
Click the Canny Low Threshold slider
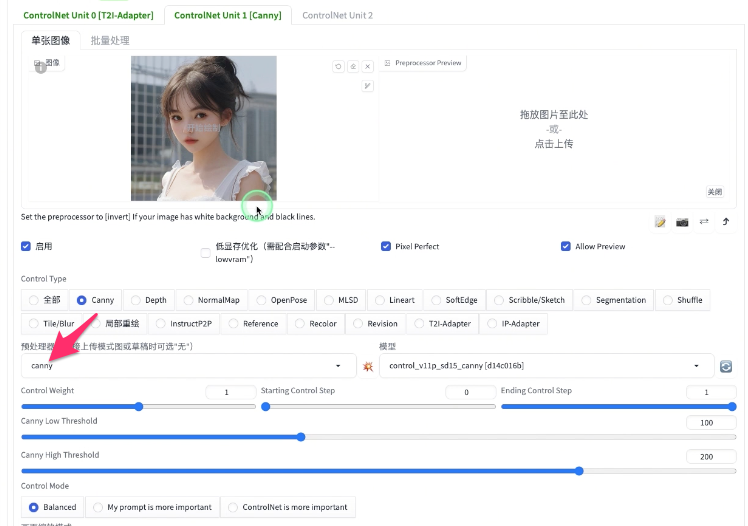pos(379,437)
